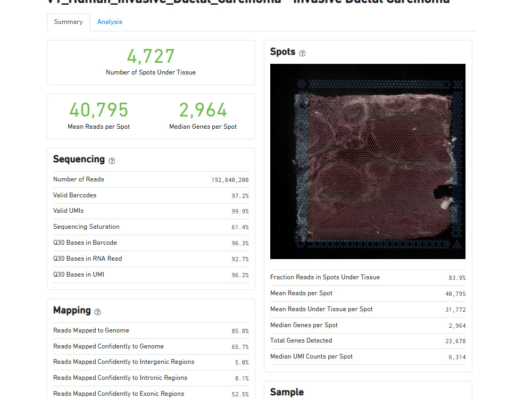The height and width of the screenshot is (399, 532).
Task: Open the Spots help icon
Action: [302, 53]
